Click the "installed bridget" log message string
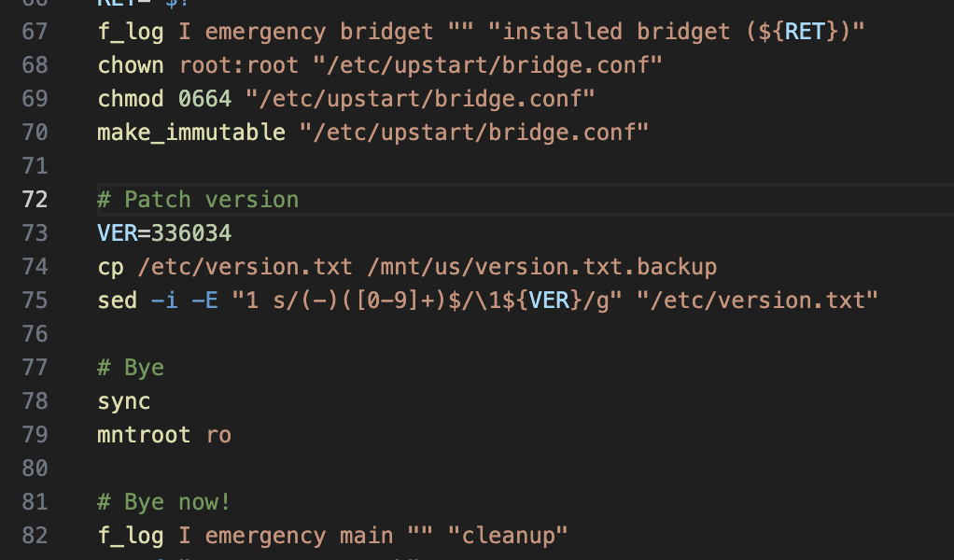This screenshot has width=954, height=560. click(683, 32)
